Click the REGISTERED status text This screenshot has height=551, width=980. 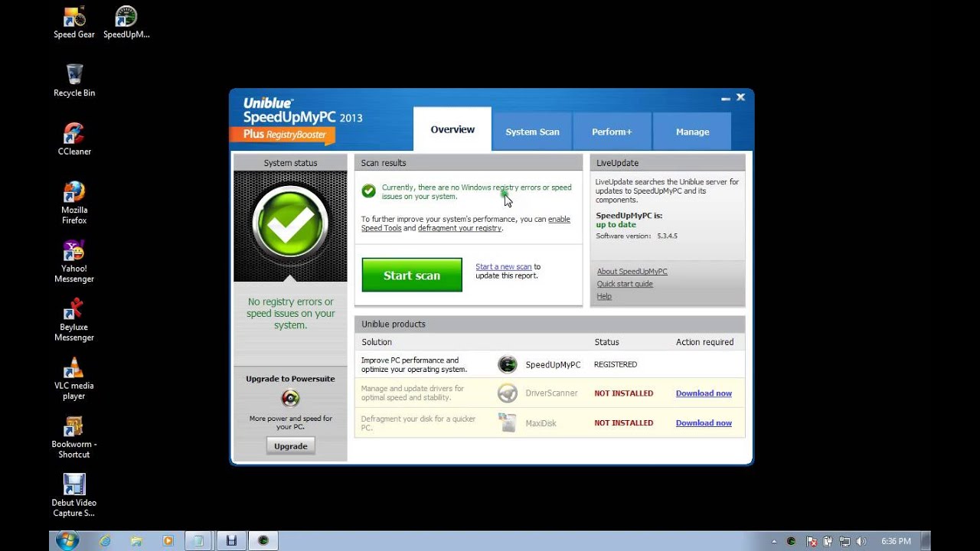tap(616, 364)
